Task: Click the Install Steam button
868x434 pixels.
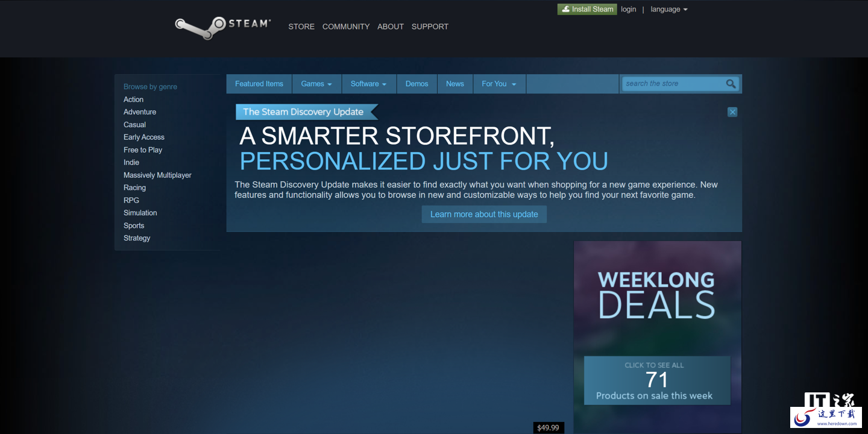Action: 587,9
